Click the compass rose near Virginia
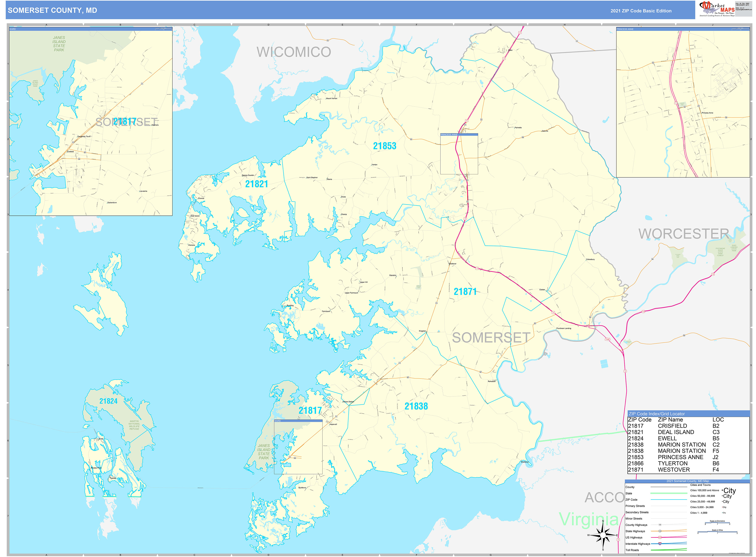756x557 pixels. (x=603, y=535)
